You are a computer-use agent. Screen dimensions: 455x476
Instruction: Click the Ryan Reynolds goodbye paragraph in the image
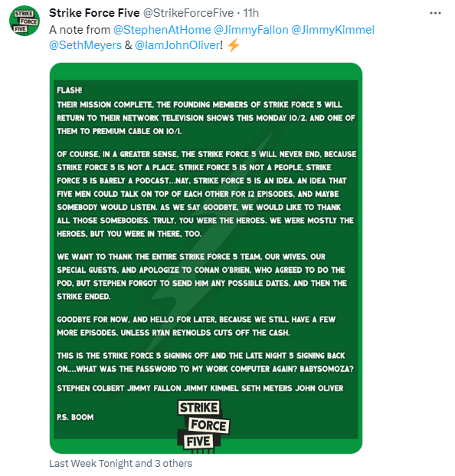(x=196, y=326)
